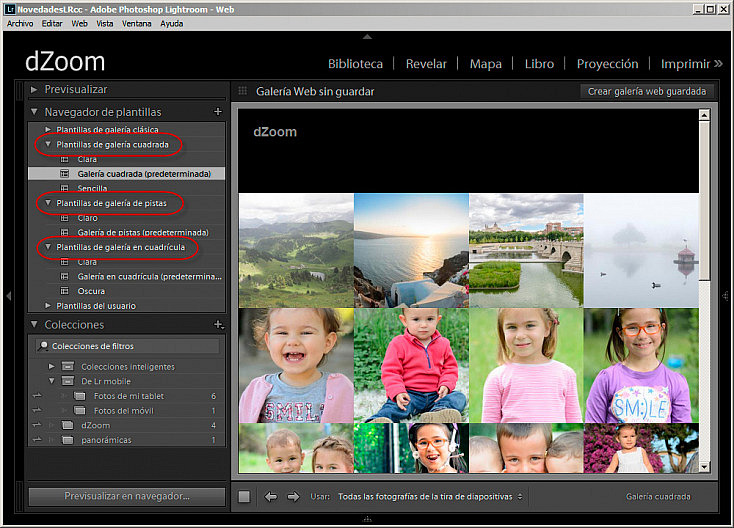Screen dimensions: 734x528
Task: Click the right panel edge arrow
Action: (726, 296)
